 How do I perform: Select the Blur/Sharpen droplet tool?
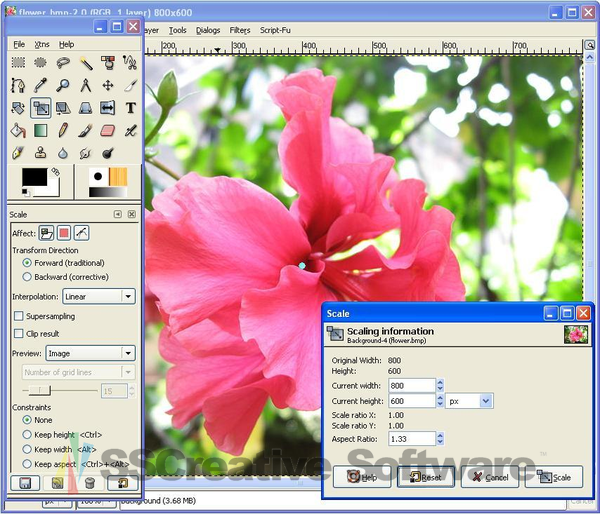click(63, 153)
